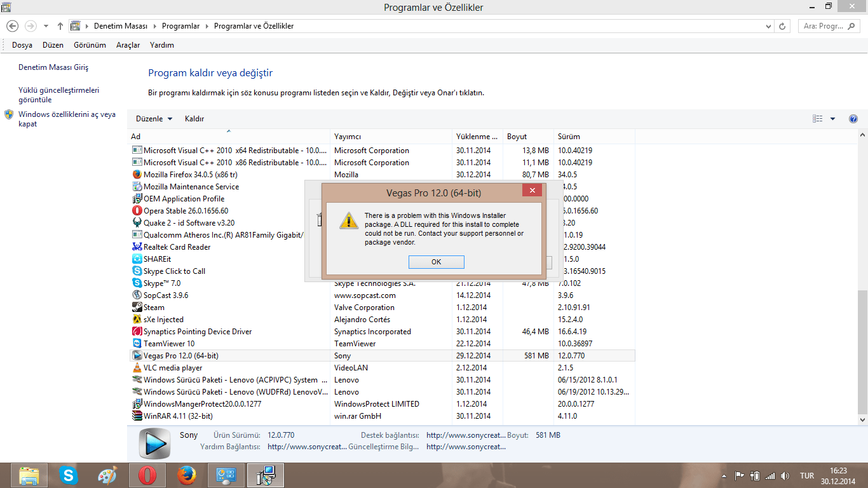The height and width of the screenshot is (488, 868).
Task: Go up one level with the up arrow
Action: pyautogui.click(x=60, y=26)
